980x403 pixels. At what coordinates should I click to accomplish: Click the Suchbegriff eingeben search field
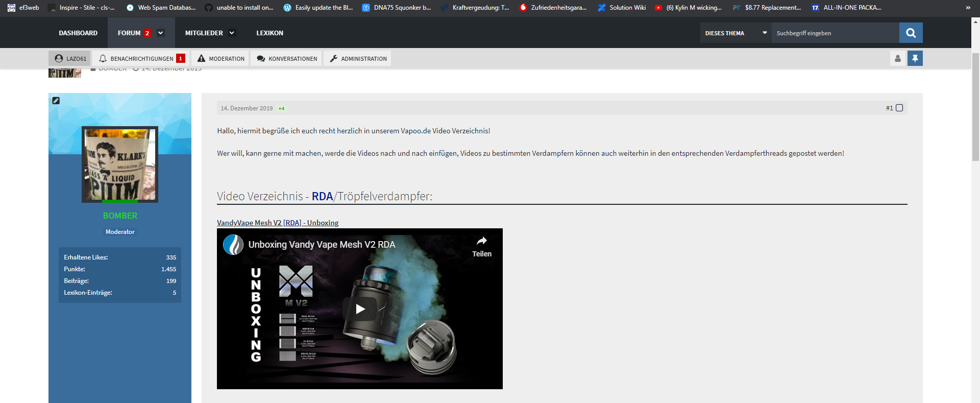835,33
